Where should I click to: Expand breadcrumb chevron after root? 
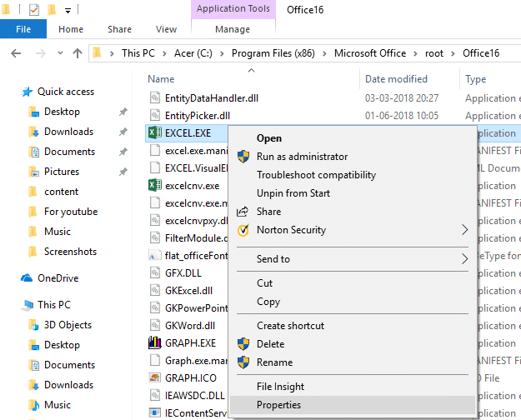click(x=453, y=53)
